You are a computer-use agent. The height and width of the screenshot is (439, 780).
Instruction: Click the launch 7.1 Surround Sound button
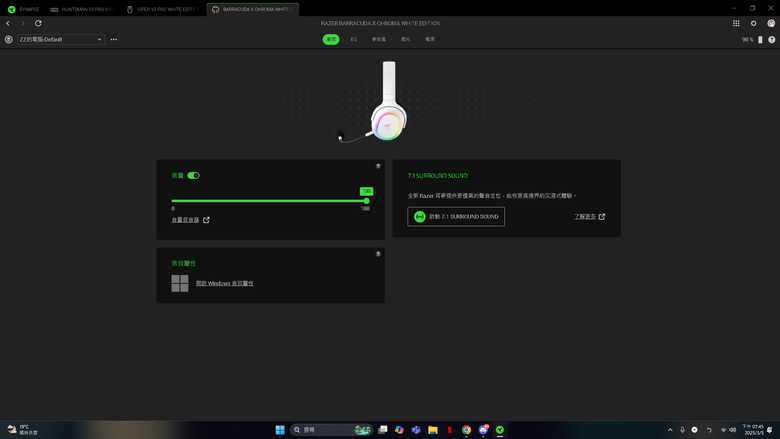(x=456, y=217)
